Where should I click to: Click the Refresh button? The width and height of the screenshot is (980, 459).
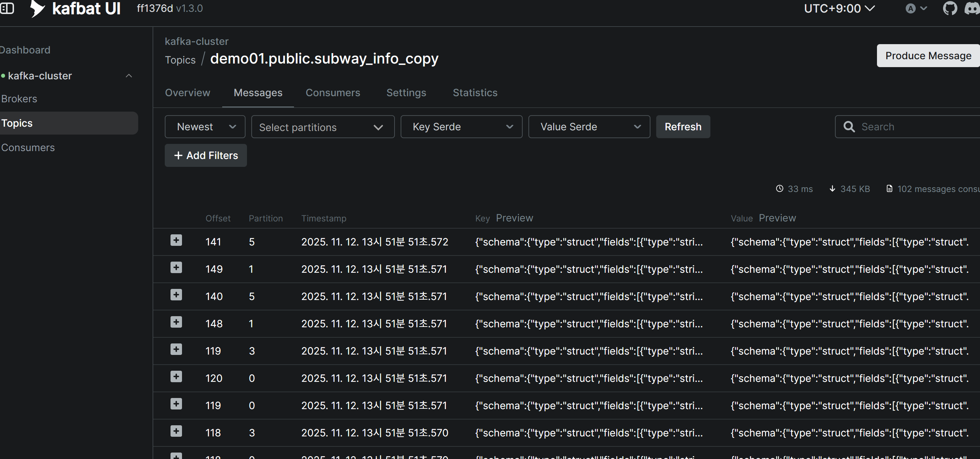click(682, 127)
